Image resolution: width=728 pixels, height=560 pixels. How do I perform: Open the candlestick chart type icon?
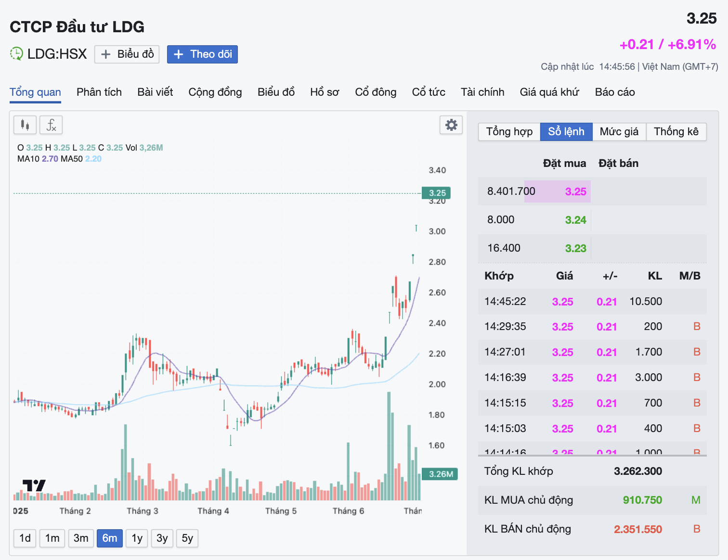25,125
